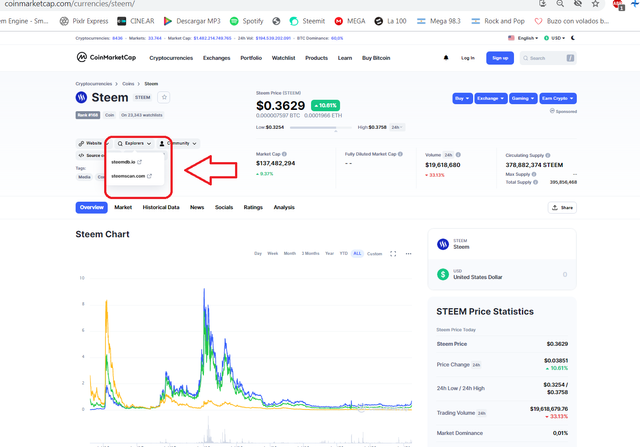Viewport: 640px width, 447px height.
Task: Switch to the News tab
Action: [197, 207]
